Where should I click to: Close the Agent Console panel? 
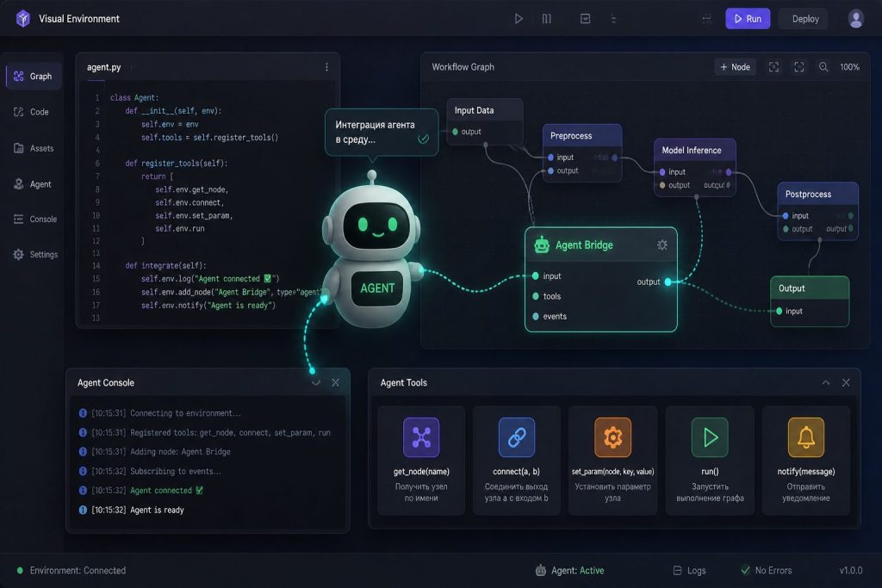click(335, 383)
